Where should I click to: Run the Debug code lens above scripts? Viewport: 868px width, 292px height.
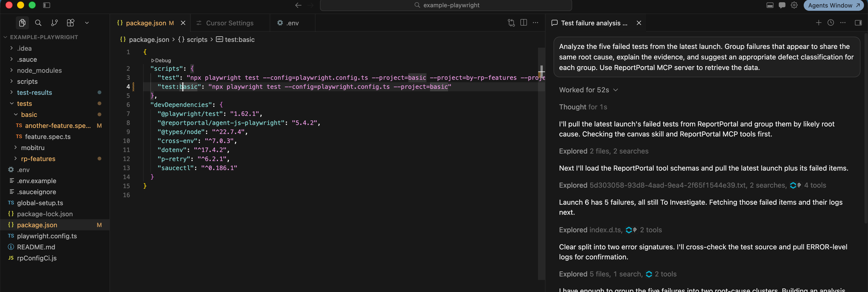(x=161, y=60)
